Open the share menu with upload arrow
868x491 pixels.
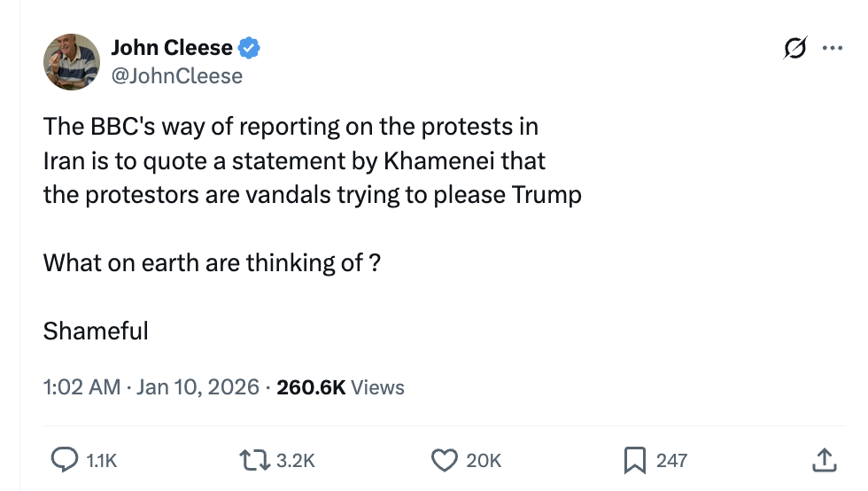[x=823, y=459]
